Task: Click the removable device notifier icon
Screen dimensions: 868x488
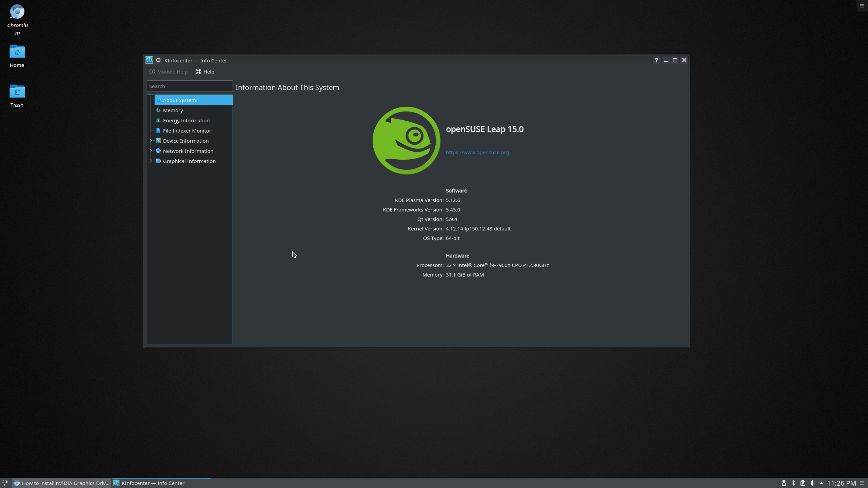Action: (784, 483)
